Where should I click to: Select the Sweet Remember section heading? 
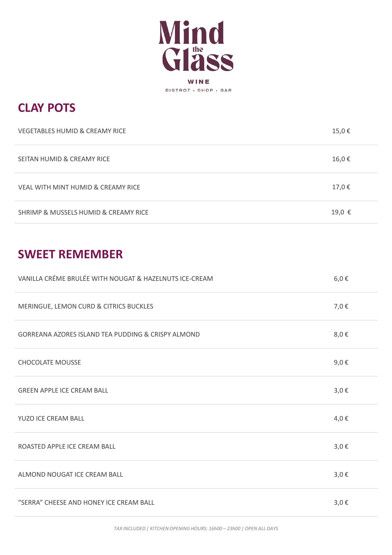(x=70, y=254)
